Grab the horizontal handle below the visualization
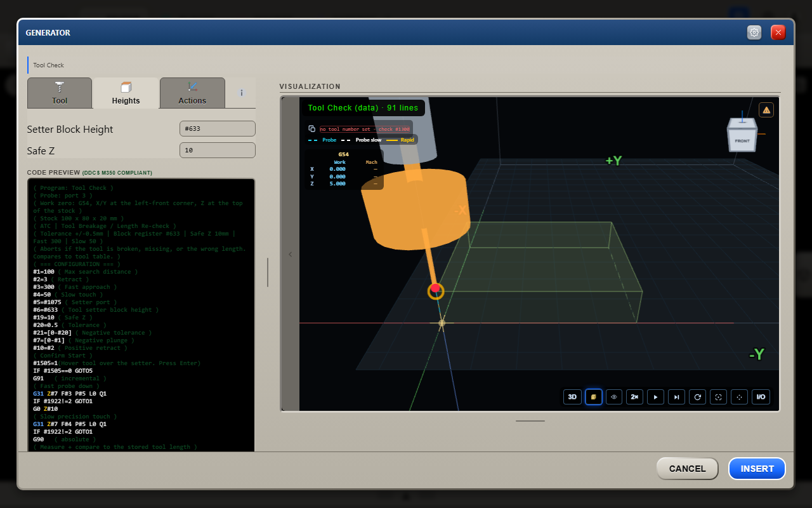The height and width of the screenshot is (508, 812). point(530,420)
